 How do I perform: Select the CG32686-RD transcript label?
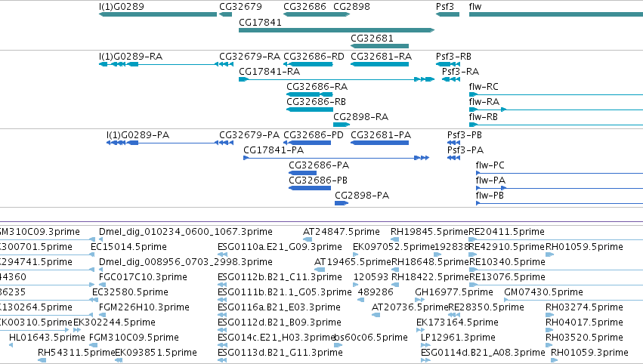tap(314, 57)
